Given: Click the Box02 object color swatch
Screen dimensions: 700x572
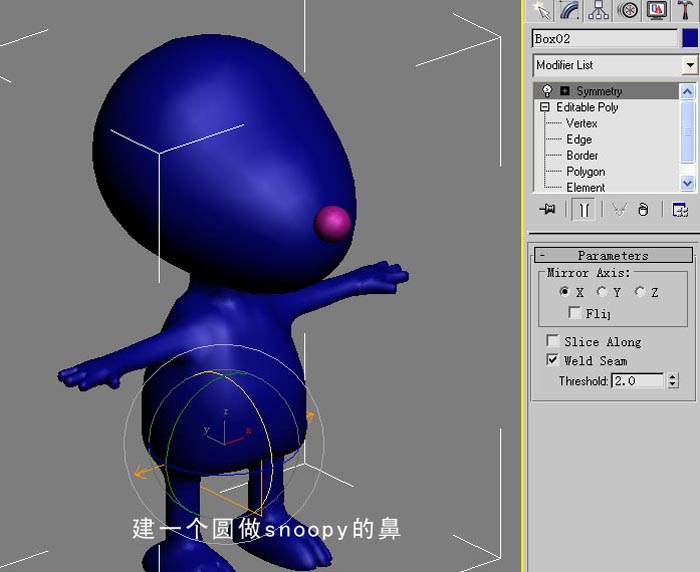Looking at the screenshot, I should tap(690, 38).
